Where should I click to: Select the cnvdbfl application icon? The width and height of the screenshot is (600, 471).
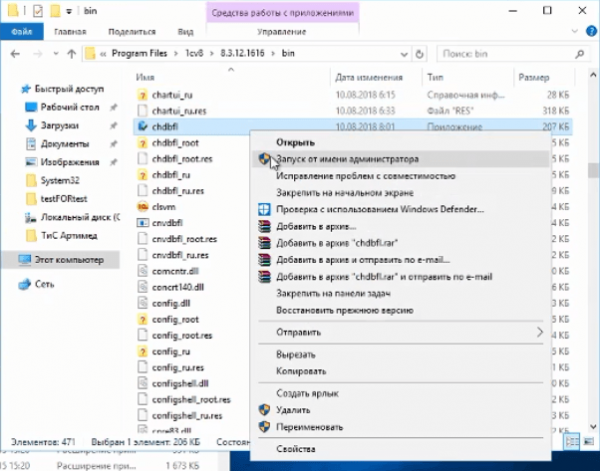[142, 223]
